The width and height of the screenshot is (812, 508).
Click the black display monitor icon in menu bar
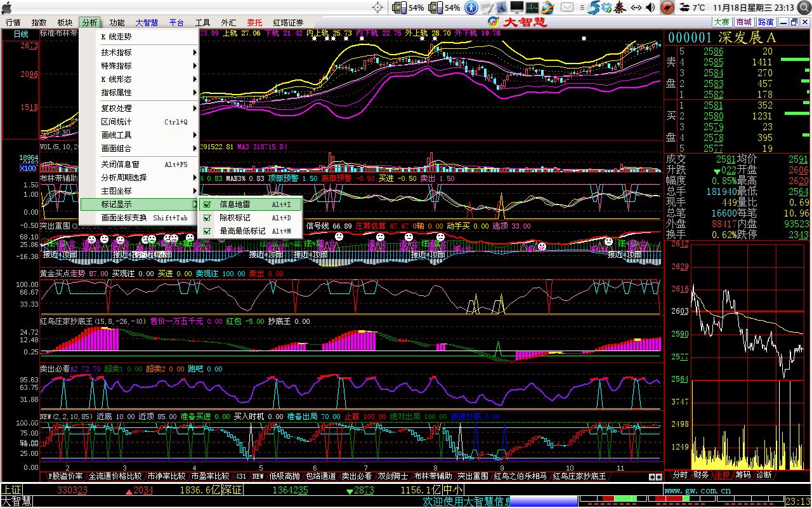coord(517,8)
